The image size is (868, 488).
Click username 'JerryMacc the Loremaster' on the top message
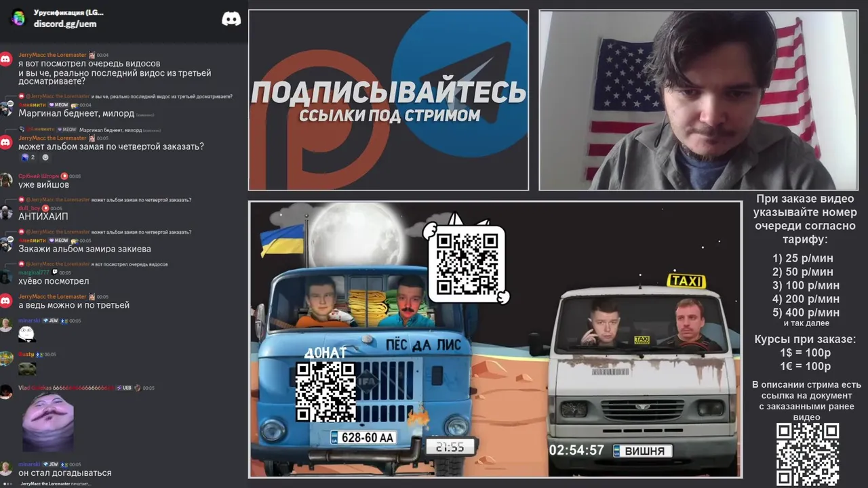[x=52, y=55]
